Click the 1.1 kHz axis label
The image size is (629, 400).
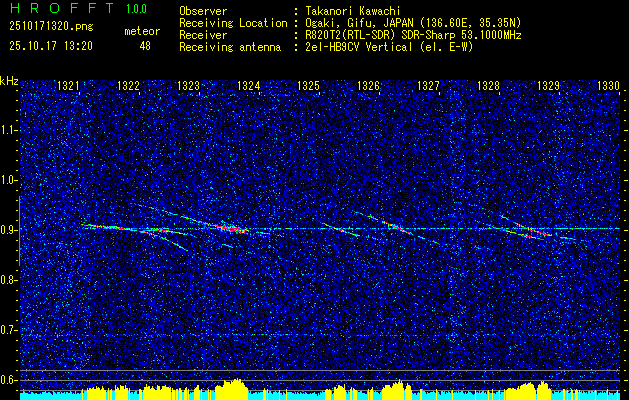(8, 130)
